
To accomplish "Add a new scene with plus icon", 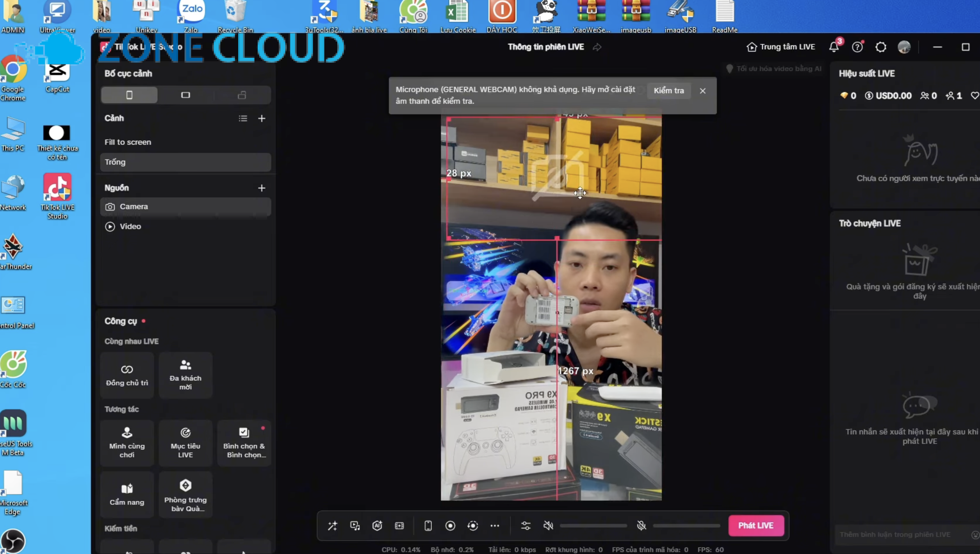I will click(x=262, y=118).
